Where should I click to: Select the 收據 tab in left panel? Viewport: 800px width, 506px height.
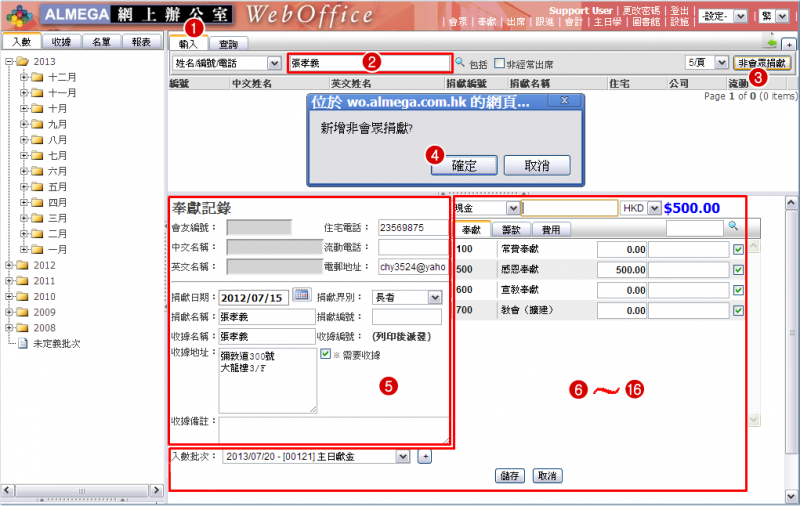(x=61, y=42)
